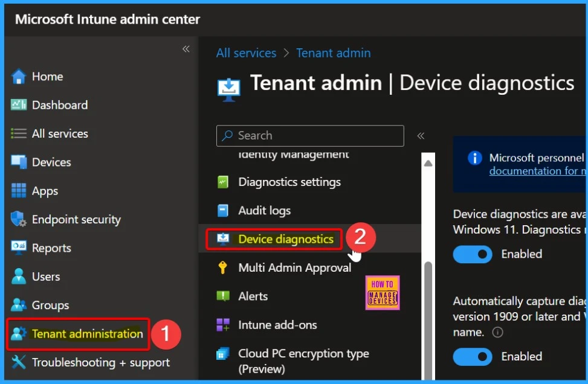The image size is (588, 384).
Task: Select Devices in the left navigation
Action: (x=51, y=162)
